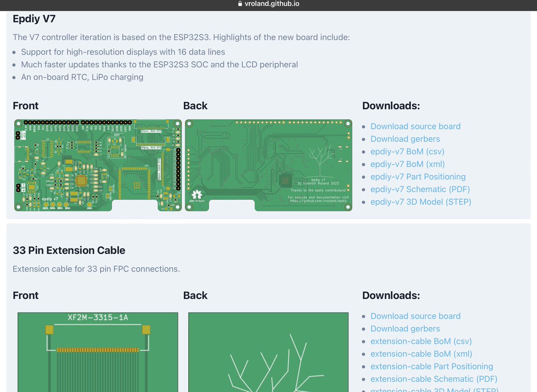Open the epdiy-v7 Schematic (PDF)
537x392 pixels.
point(420,189)
